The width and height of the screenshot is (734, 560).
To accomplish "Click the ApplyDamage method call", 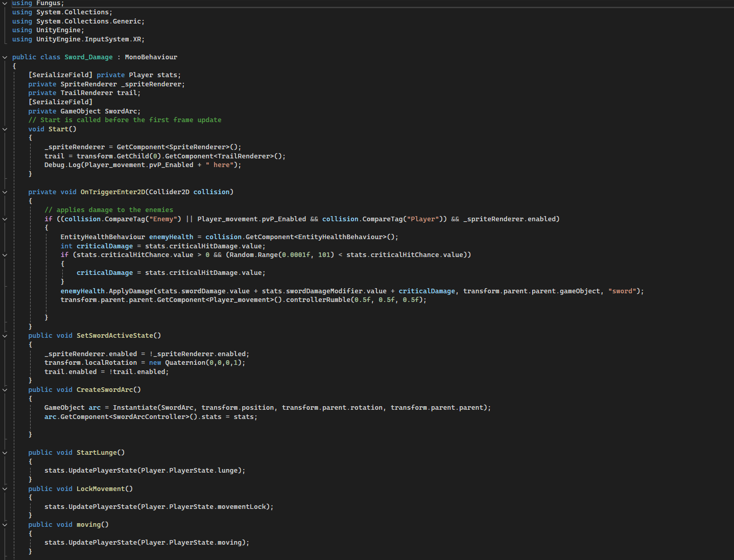I will click(129, 291).
